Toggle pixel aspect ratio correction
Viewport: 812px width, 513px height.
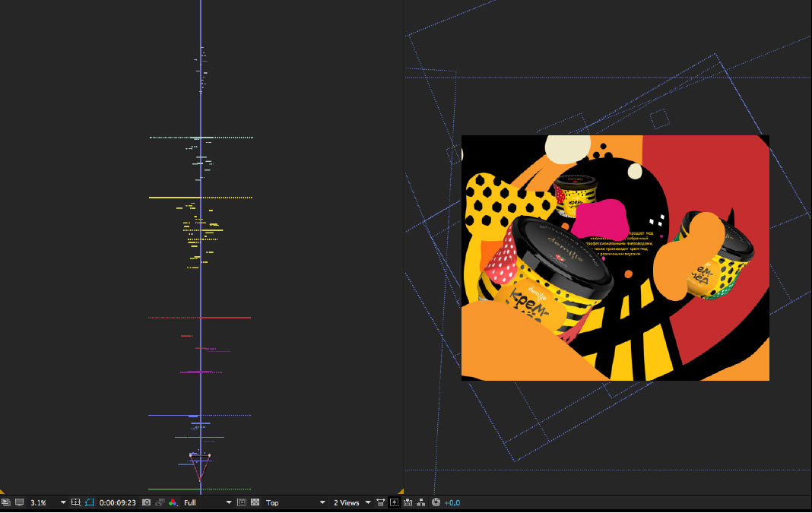pyautogui.click(x=380, y=502)
